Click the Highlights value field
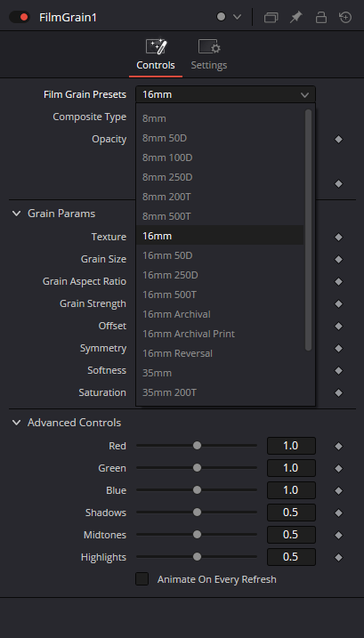This screenshot has width=364, height=638. (x=291, y=557)
